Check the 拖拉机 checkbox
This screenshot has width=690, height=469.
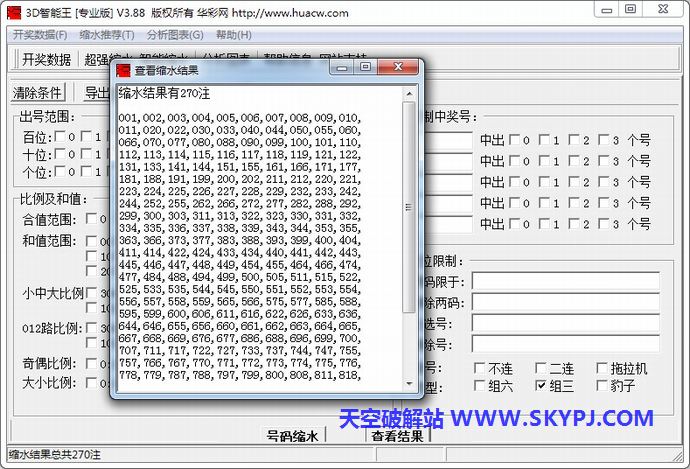click(601, 368)
